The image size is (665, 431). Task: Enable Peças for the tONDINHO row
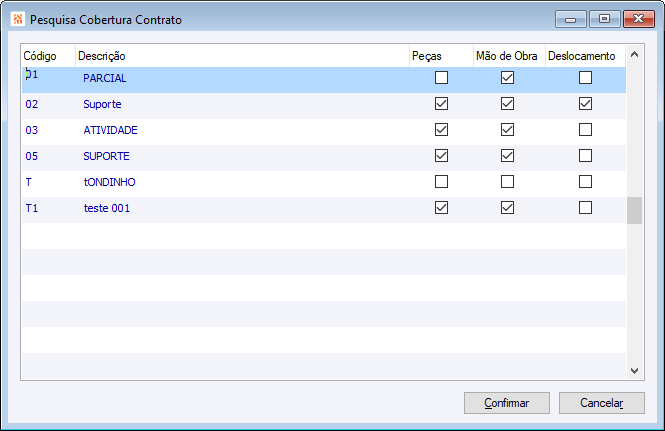tap(441, 182)
